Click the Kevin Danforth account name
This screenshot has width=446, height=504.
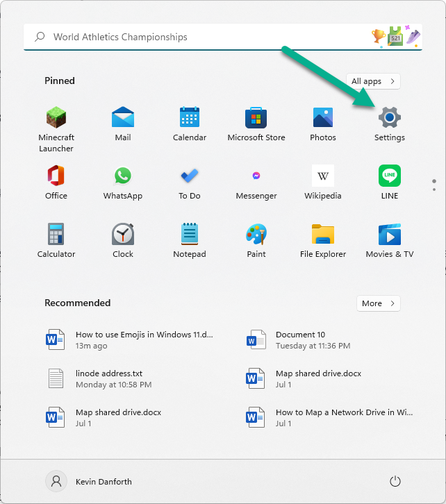[x=104, y=482]
